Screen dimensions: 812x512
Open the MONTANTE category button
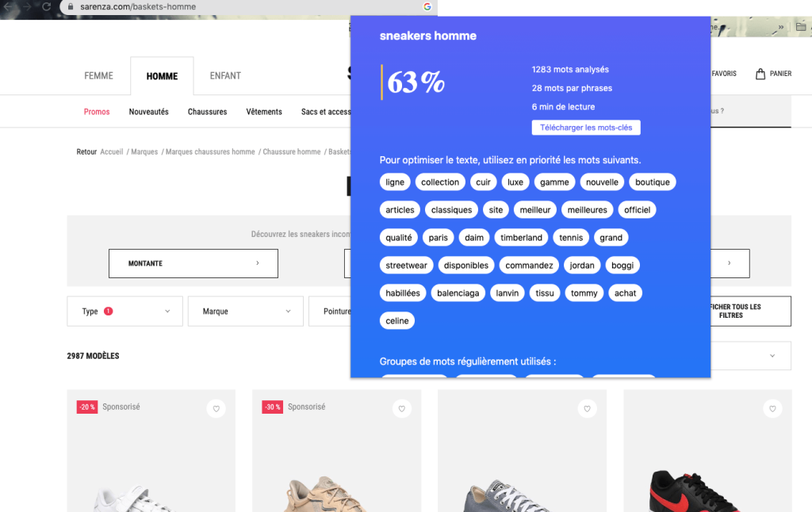point(193,263)
